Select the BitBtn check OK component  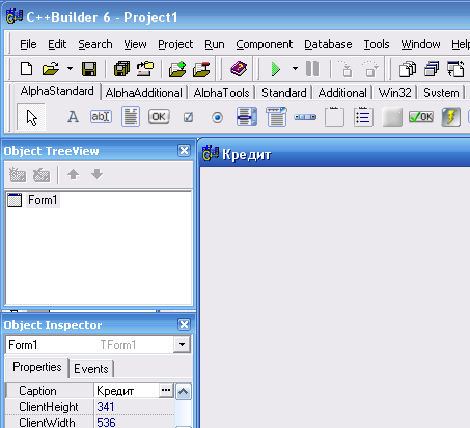[x=421, y=117]
